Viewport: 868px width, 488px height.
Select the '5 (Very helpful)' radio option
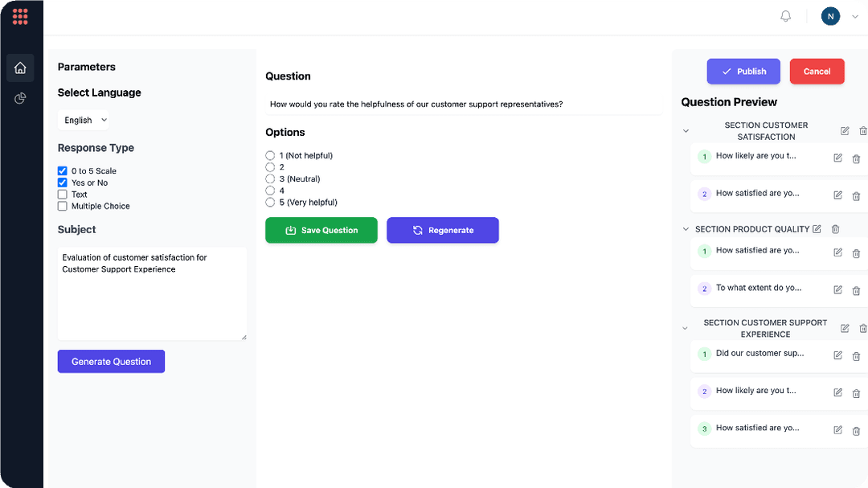pyautogui.click(x=270, y=203)
